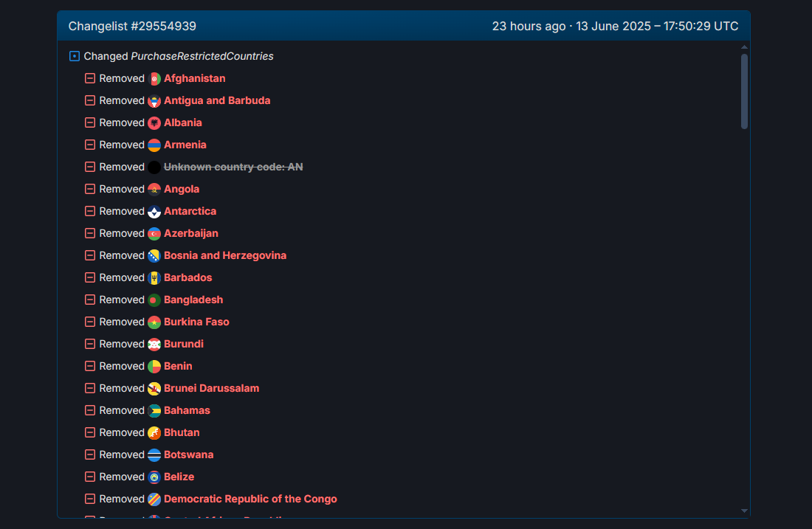Image resolution: width=812 pixels, height=529 pixels.
Task: Click the Antarctica flag icon
Action: (154, 212)
